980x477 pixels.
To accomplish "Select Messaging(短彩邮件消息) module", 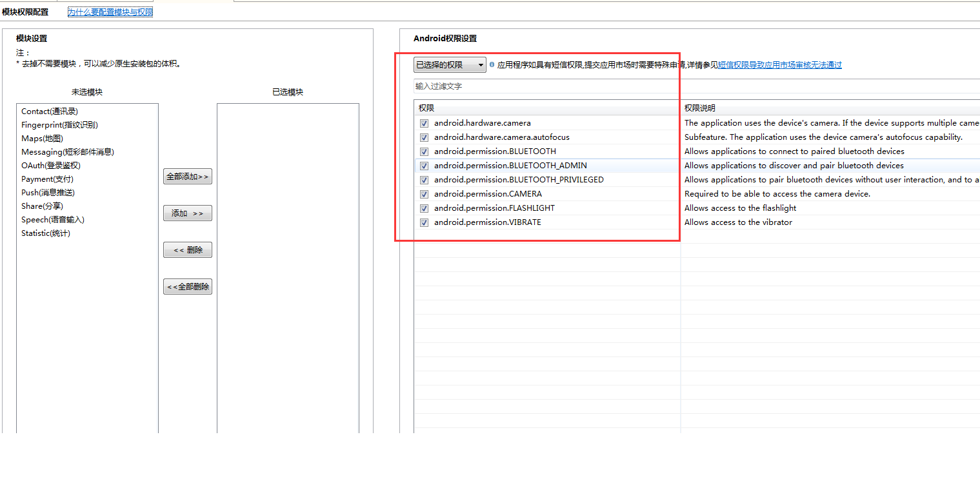I will [68, 152].
